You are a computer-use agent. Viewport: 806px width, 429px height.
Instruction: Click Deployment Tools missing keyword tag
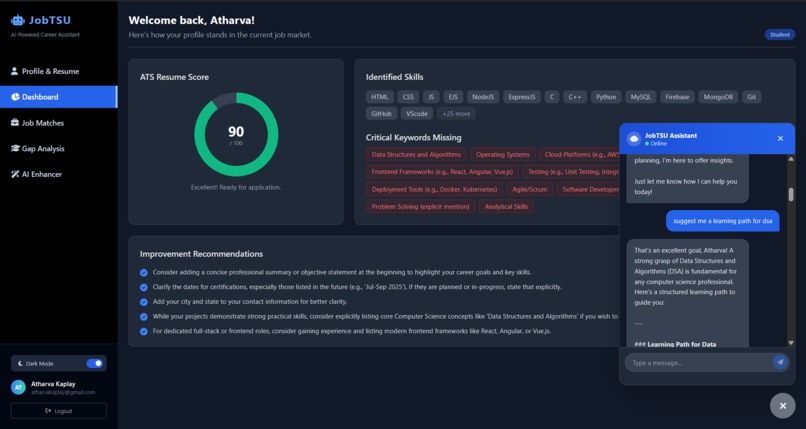[x=434, y=190]
